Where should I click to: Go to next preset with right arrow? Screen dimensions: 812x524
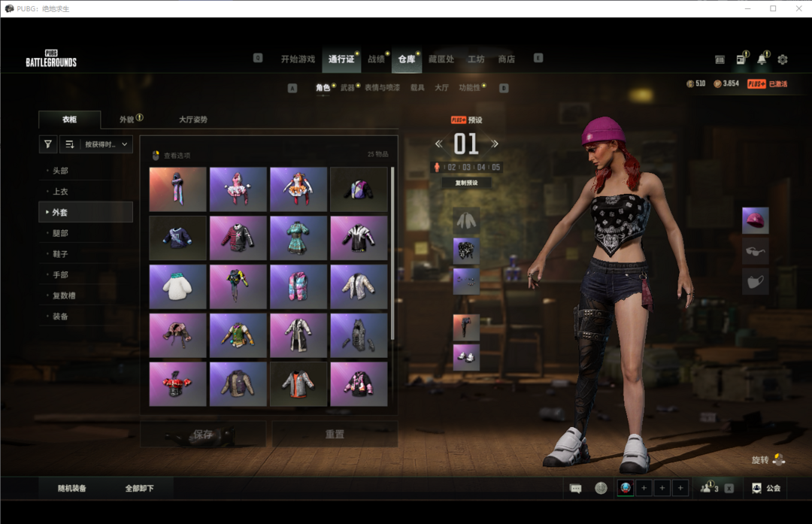[495, 144]
